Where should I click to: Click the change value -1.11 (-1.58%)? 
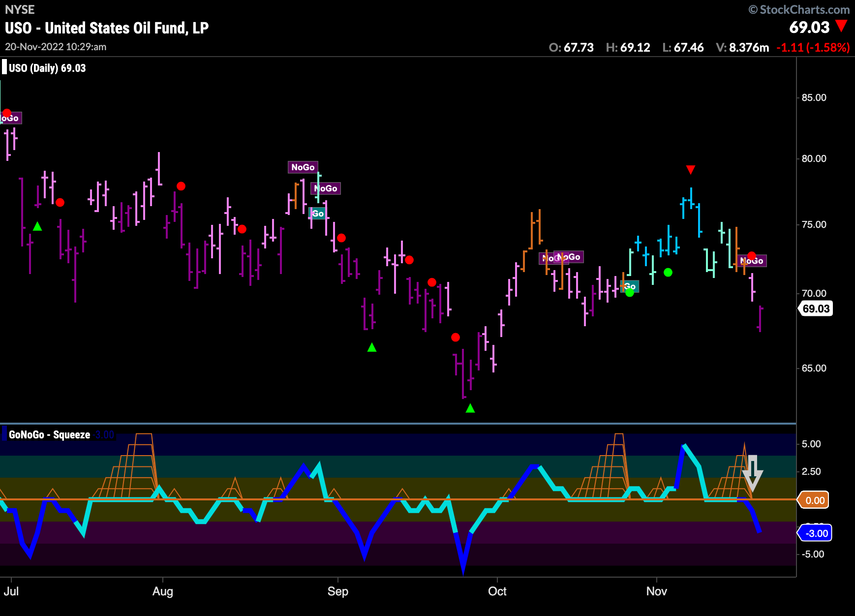click(x=813, y=47)
